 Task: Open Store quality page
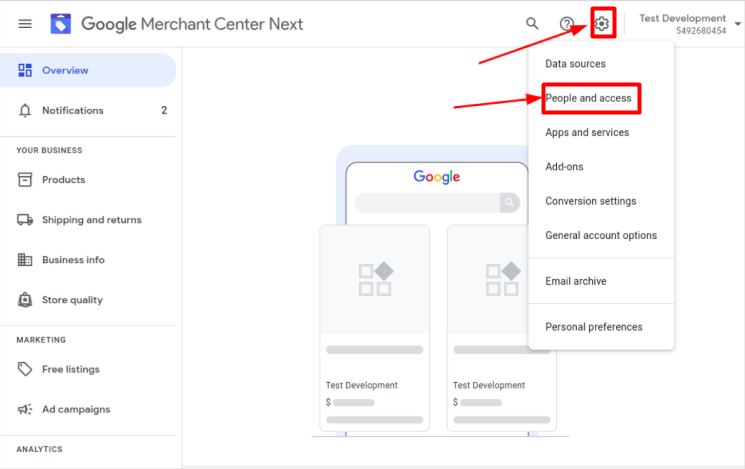[88, 300]
